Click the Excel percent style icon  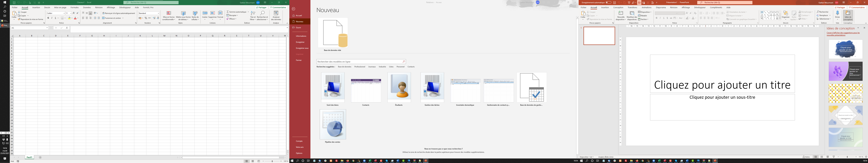(x=146, y=18)
